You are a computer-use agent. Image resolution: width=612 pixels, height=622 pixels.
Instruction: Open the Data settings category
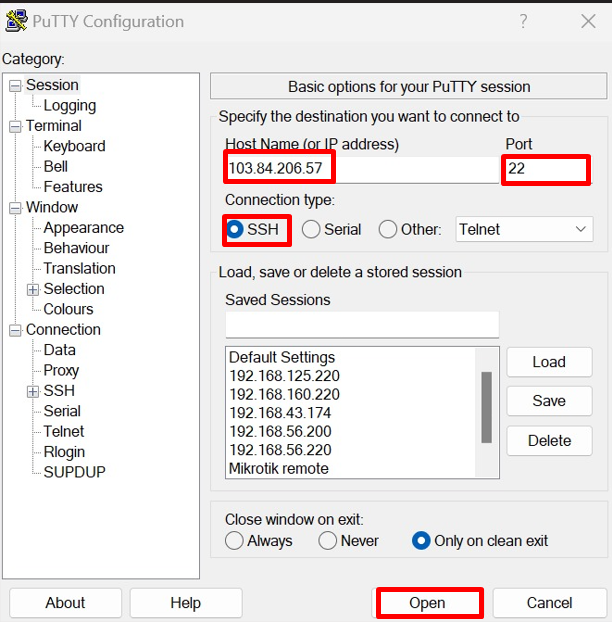pyautogui.click(x=59, y=350)
